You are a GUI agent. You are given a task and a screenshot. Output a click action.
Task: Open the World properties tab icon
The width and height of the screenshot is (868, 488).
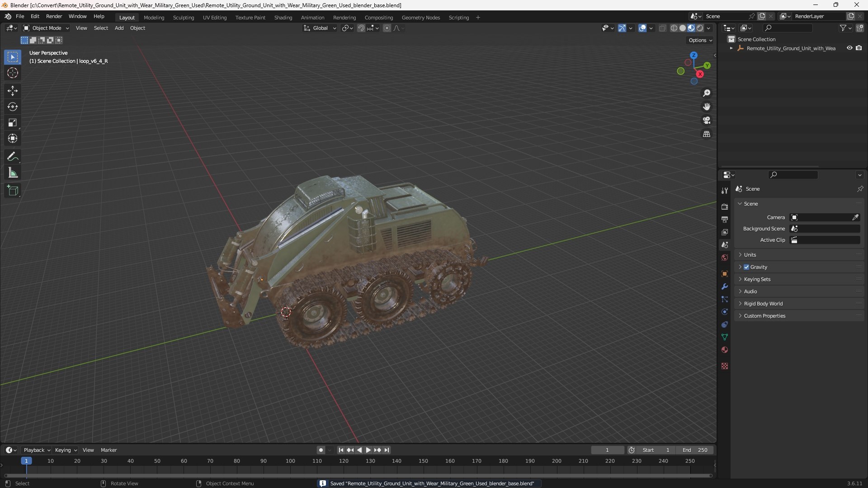pos(725,258)
